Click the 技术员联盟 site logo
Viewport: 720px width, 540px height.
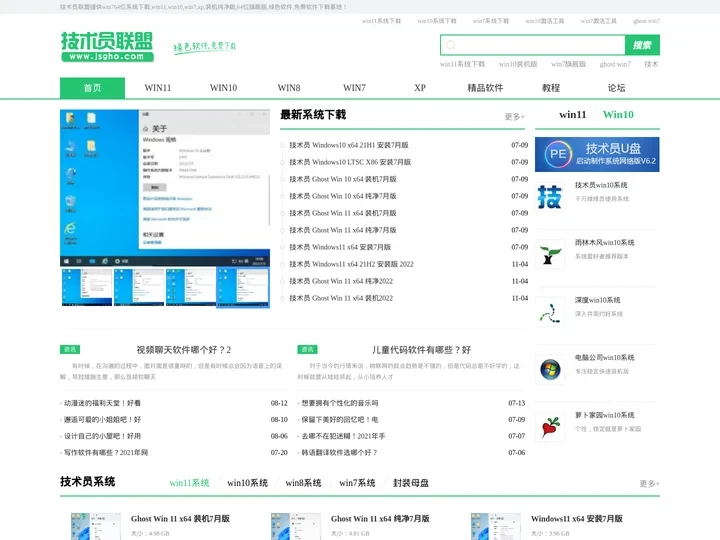point(107,46)
